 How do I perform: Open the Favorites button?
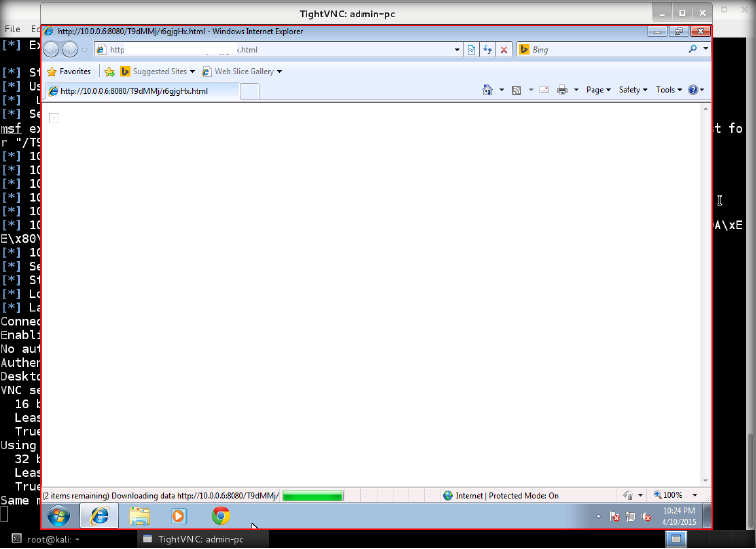pyautogui.click(x=69, y=71)
